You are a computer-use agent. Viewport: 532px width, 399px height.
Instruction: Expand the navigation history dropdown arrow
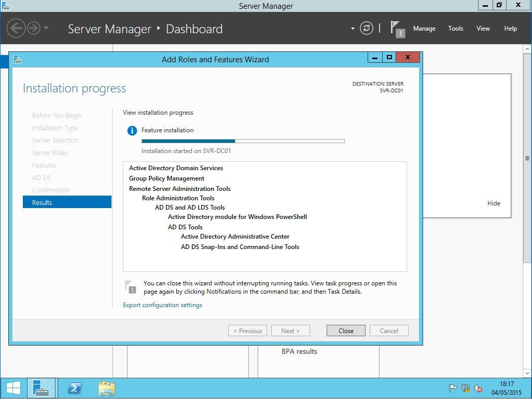pyautogui.click(x=46, y=28)
